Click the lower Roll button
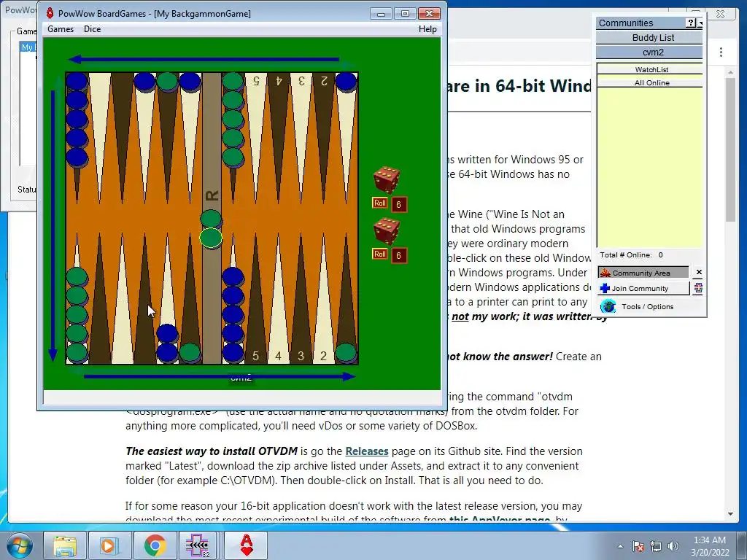The image size is (747, 560). 379,254
